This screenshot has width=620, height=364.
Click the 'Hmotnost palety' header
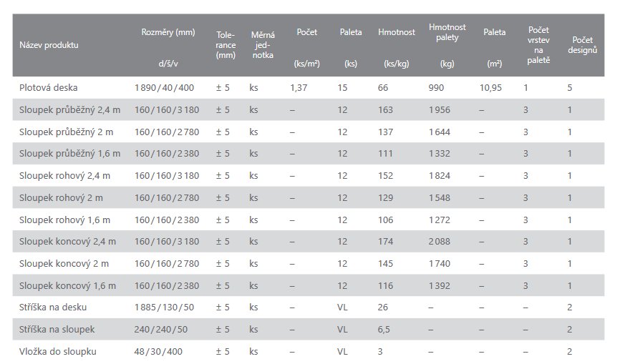pos(447,32)
